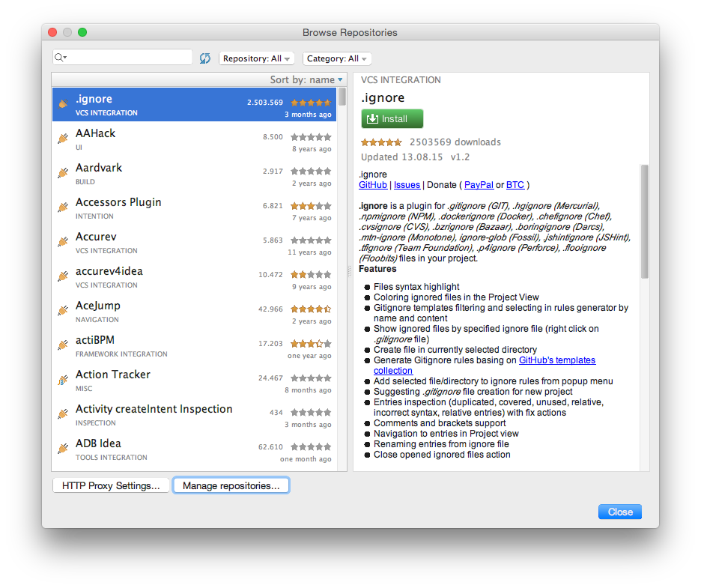The width and height of the screenshot is (701, 588).
Task: Open the Repository filter dropdown
Action: [257, 58]
